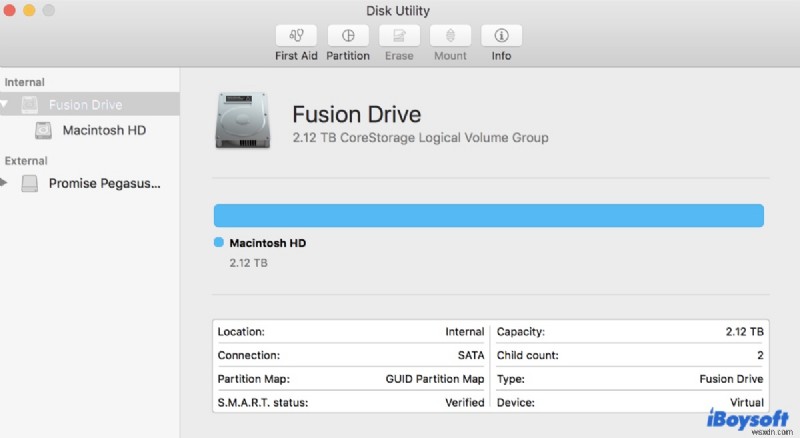Close the Disk Utility window
This screenshot has height=438, width=800.
tap(9, 10)
